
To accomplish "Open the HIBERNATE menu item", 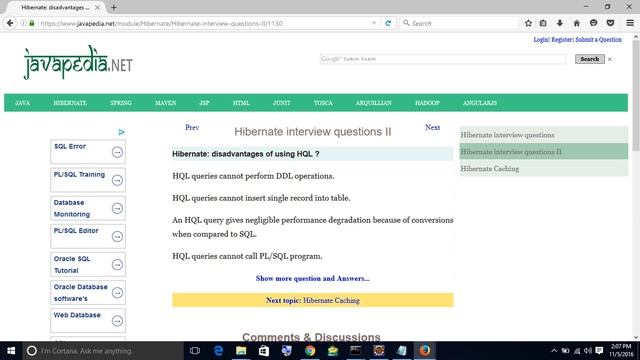I will coord(70,103).
